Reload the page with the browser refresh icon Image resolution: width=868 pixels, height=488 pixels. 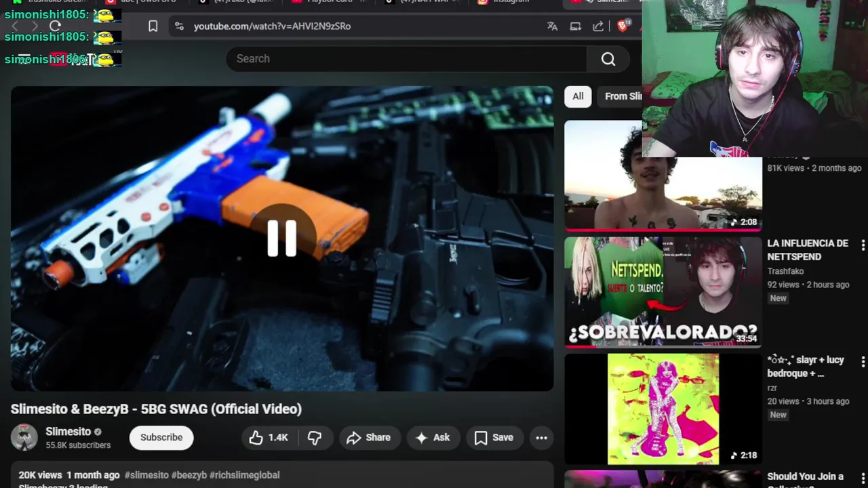click(x=56, y=26)
